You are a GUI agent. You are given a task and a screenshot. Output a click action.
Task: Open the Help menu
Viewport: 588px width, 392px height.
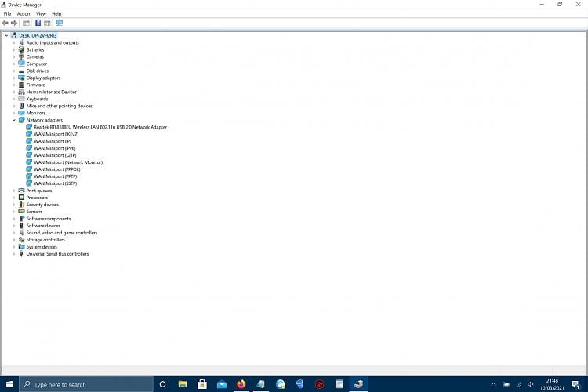[56, 14]
